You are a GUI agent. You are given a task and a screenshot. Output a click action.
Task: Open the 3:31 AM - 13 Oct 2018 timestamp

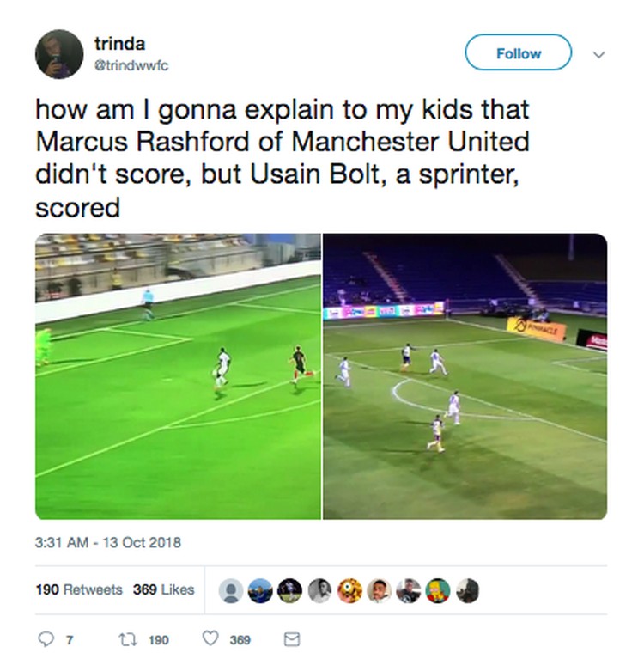108,542
